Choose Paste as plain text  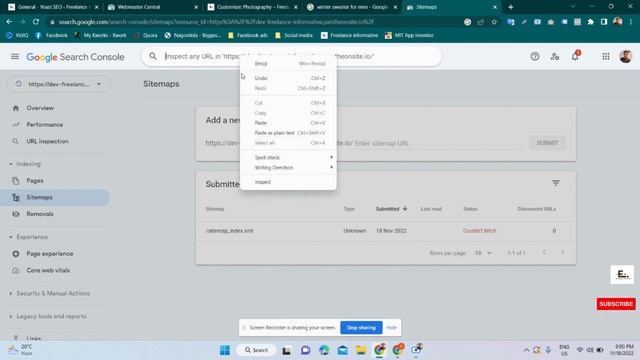coord(288,133)
